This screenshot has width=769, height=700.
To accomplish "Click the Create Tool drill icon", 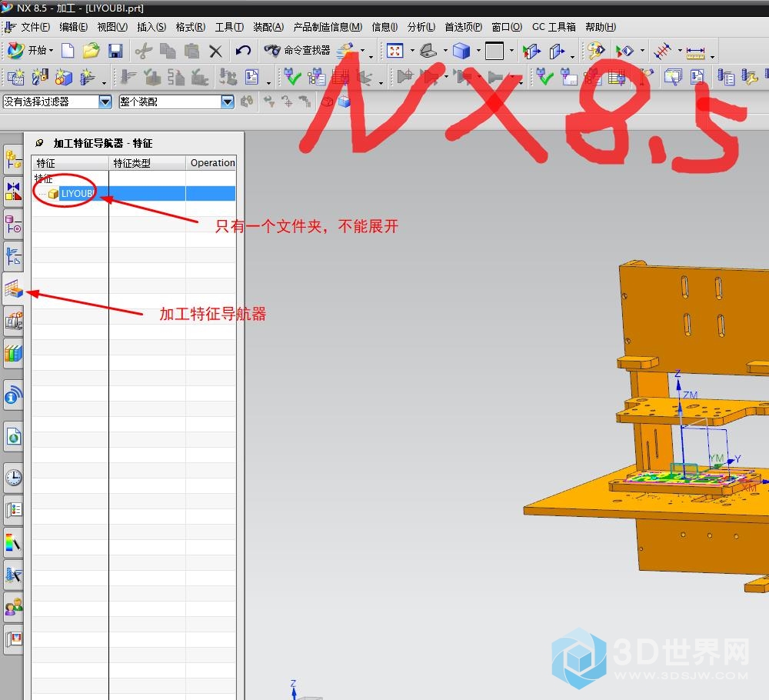I will pyautogui.click(x=40, y=77).
